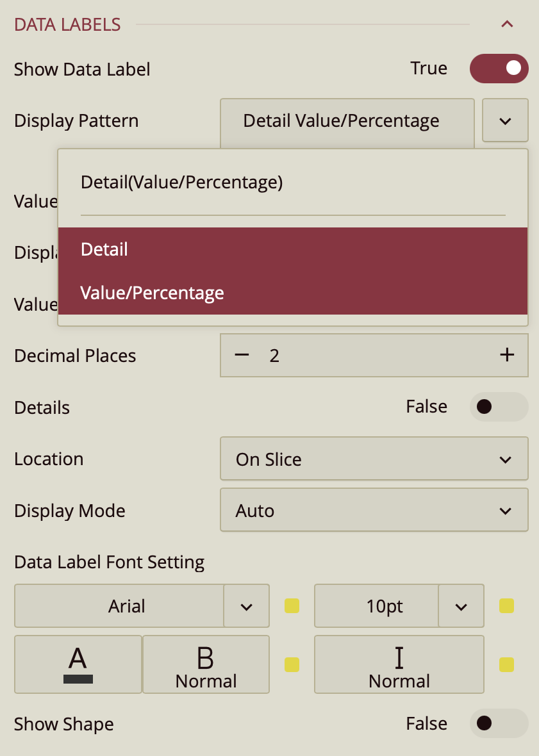
Task: Enable the Show Shape toggle
Action: coord(499,723)
